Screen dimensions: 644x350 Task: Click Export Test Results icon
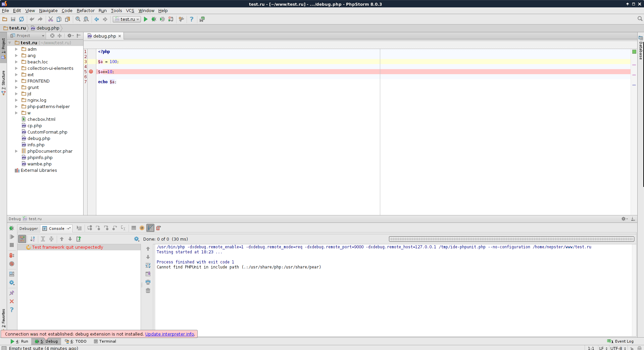pyautogui.click(x=79, y=239)
